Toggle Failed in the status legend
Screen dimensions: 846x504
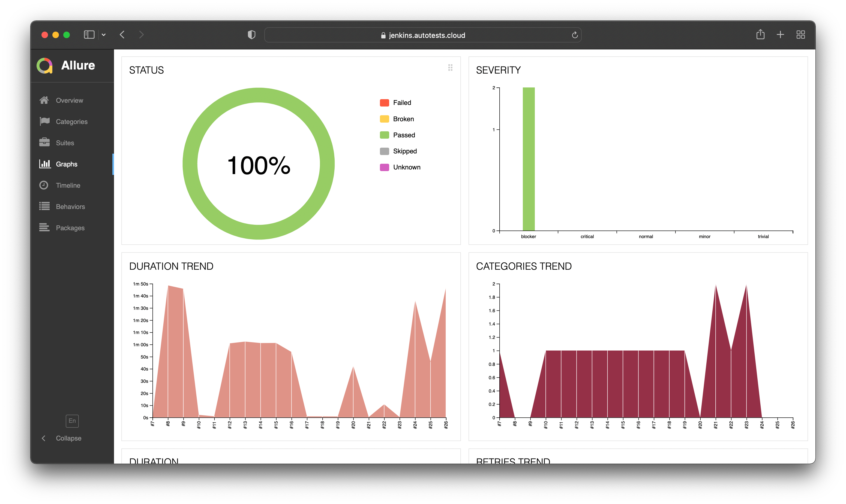(x=402, y=102)
